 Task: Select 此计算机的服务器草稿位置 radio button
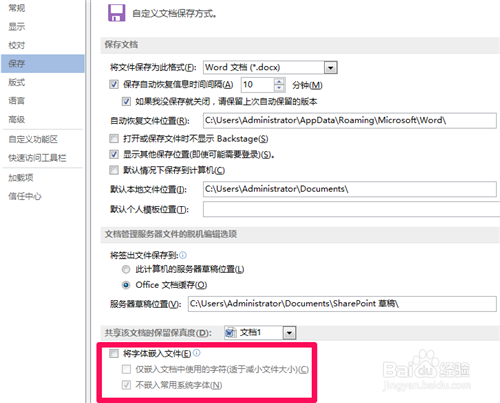click(x=126, y=269)
